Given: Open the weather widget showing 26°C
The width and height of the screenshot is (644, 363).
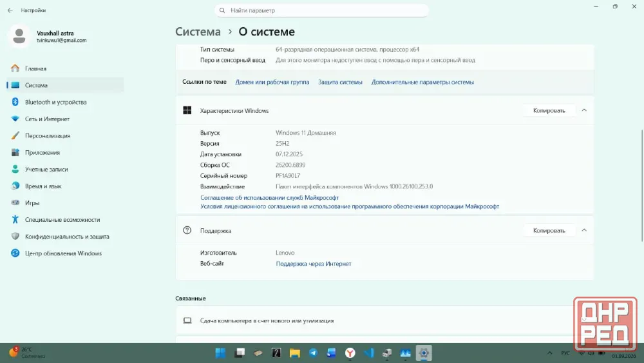Looking at the screenshot, I should click(27, 353).
